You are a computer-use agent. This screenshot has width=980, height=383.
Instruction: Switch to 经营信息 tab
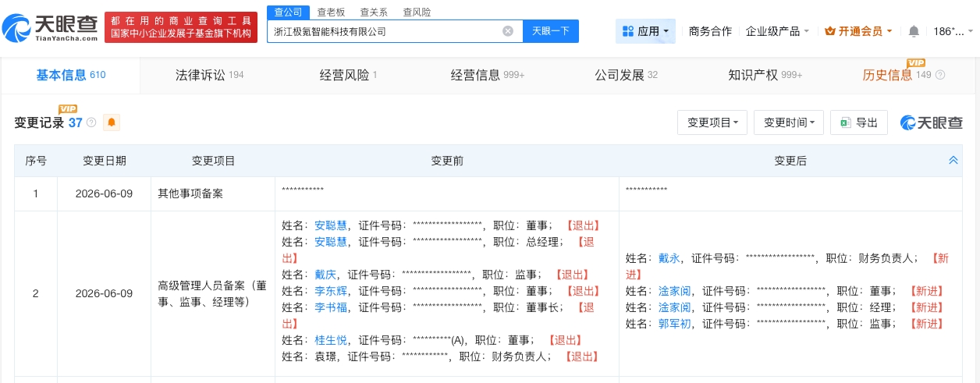pyautogui.click(x=488, y=75)
